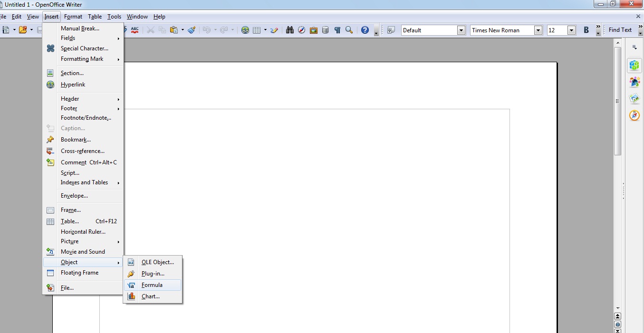Click the New document icon in toolbar
This screenshot has width=644, height=333.
6,30
